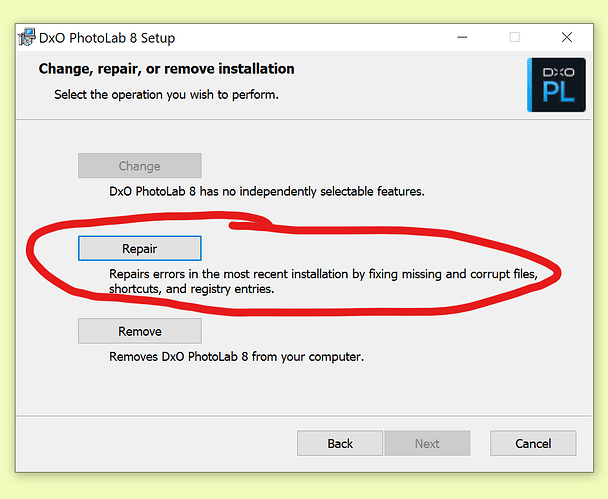Screen dimensions: 608x499
Task: Click the 'Removes DxO PhotoLab 8 from your computer' text
Action: [x=237, y=357]
